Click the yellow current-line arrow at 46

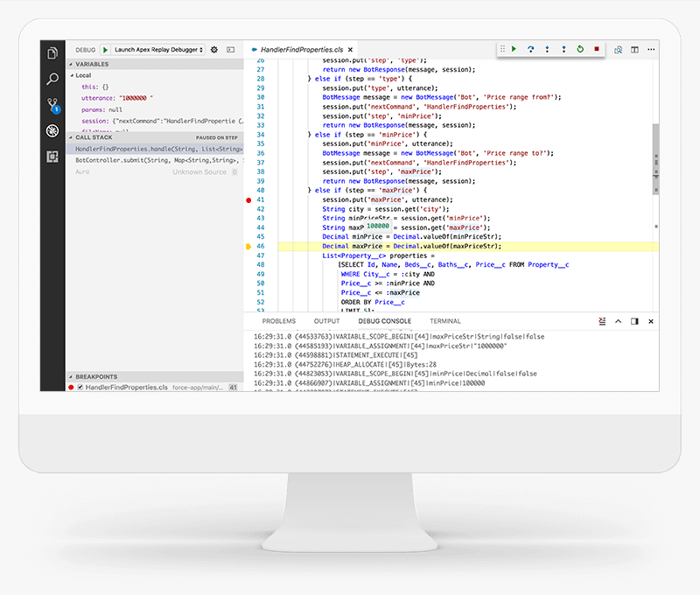(248, 247)
